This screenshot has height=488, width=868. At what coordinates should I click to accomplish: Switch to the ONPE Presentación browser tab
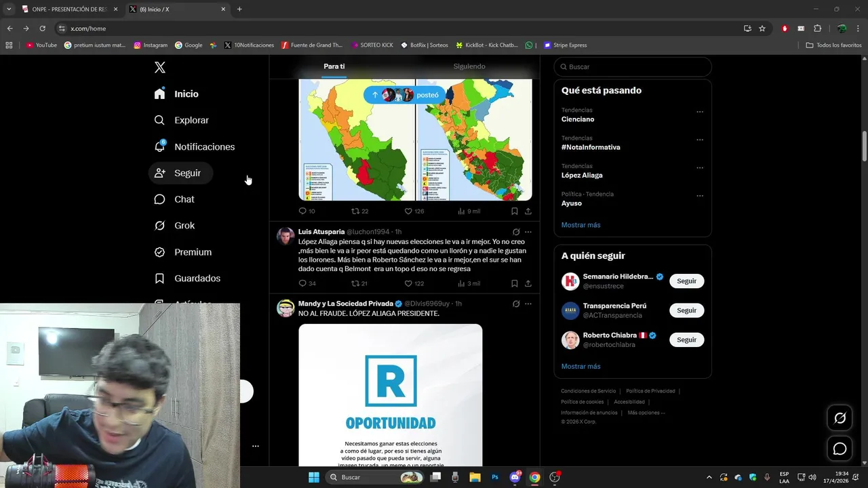(x=69, y=9)
